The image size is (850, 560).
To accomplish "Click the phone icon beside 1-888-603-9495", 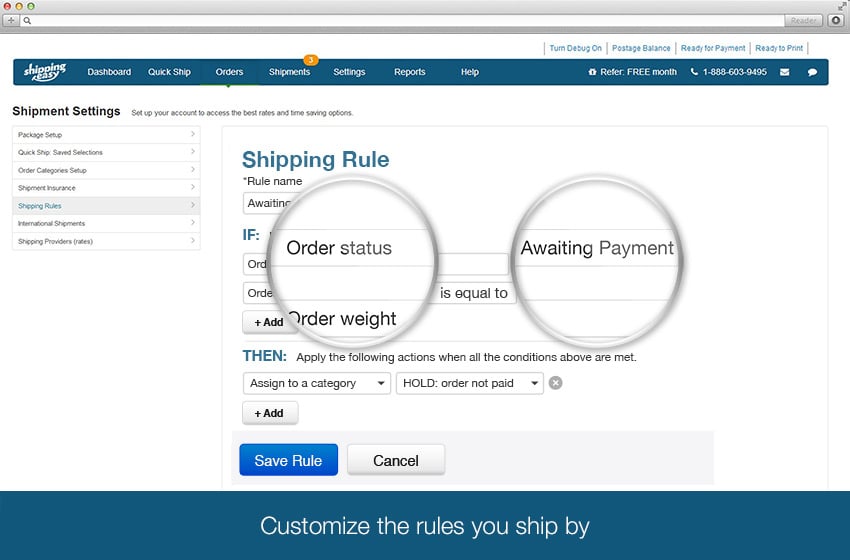I will coord(695,72).
